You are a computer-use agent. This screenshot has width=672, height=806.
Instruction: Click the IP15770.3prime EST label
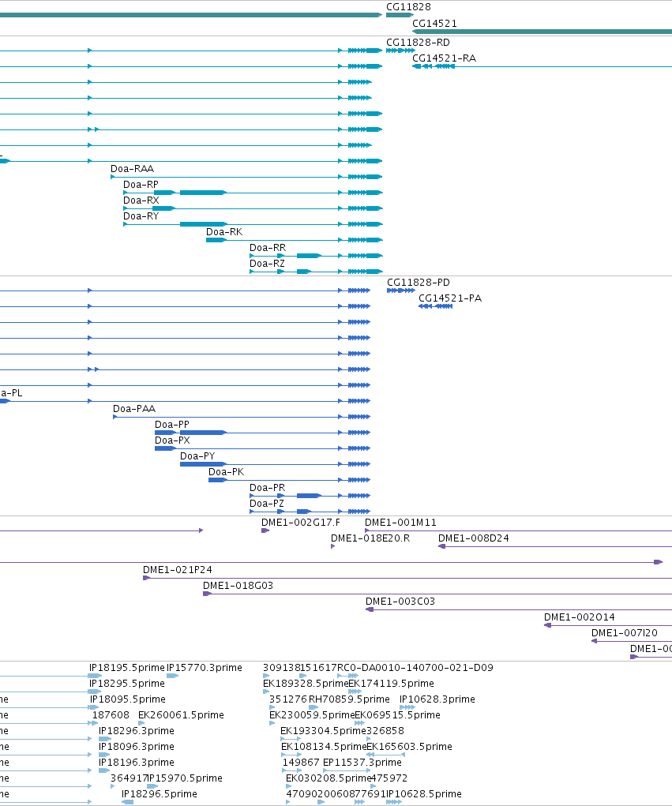(204, 667)
